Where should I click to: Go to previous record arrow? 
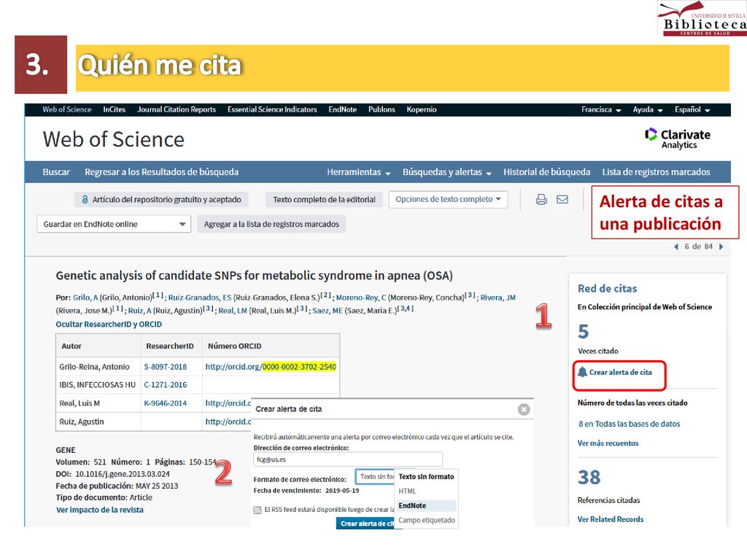676,246
